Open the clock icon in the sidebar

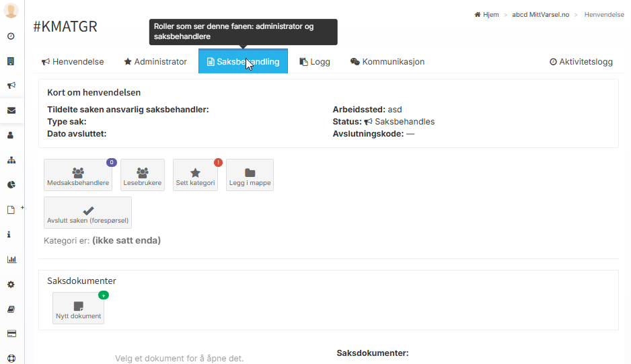11,36
